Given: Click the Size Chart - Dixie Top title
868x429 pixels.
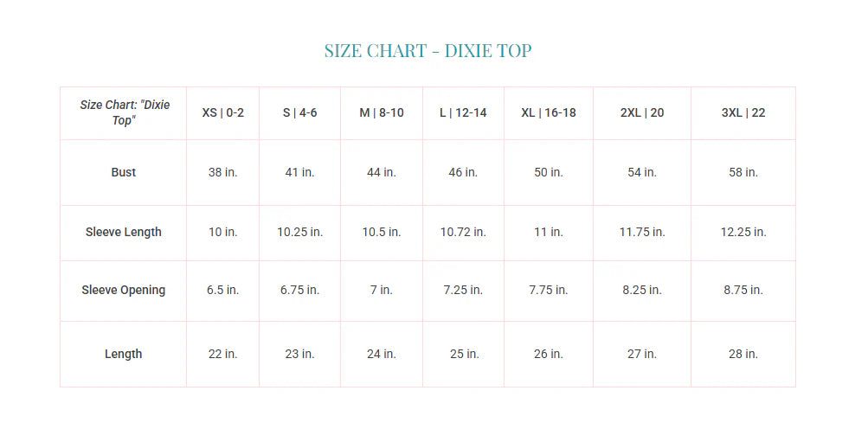Looking at the screenshot, I should click(428, 50).
